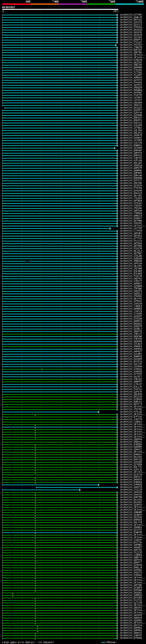Select the UniRef100_Q41628 label

(x=131, y=30)
